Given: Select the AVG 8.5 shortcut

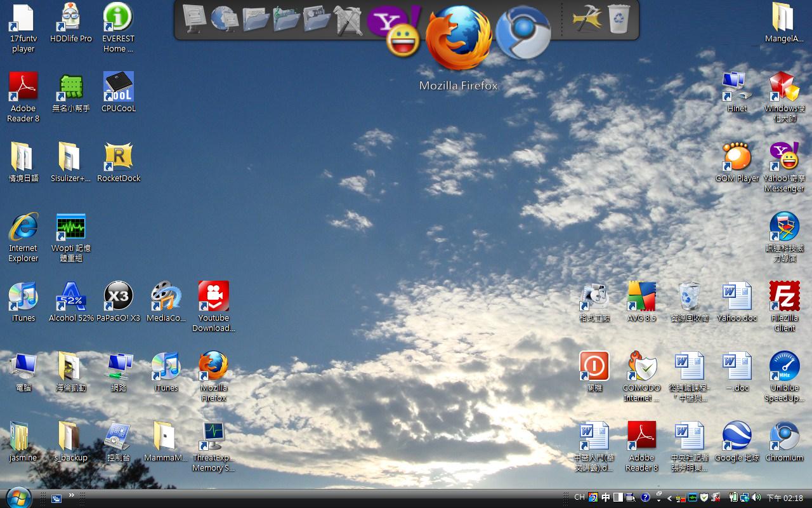Looking at the screenshot, I should [642, 302].
